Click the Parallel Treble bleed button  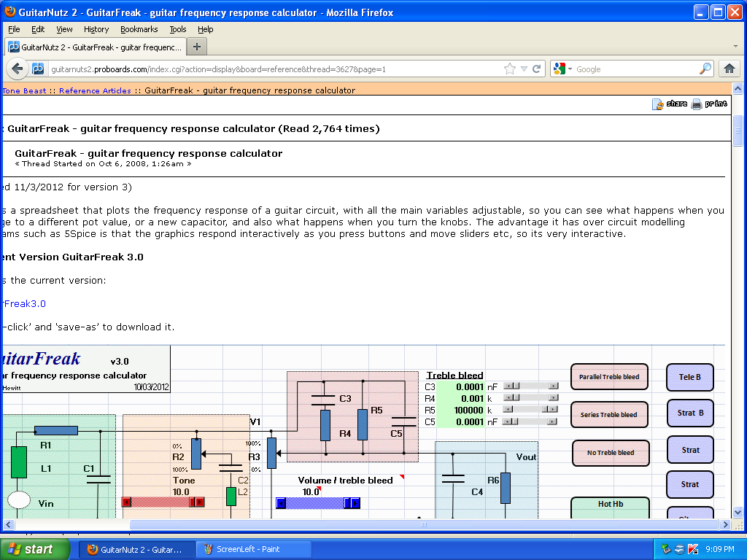609,377
